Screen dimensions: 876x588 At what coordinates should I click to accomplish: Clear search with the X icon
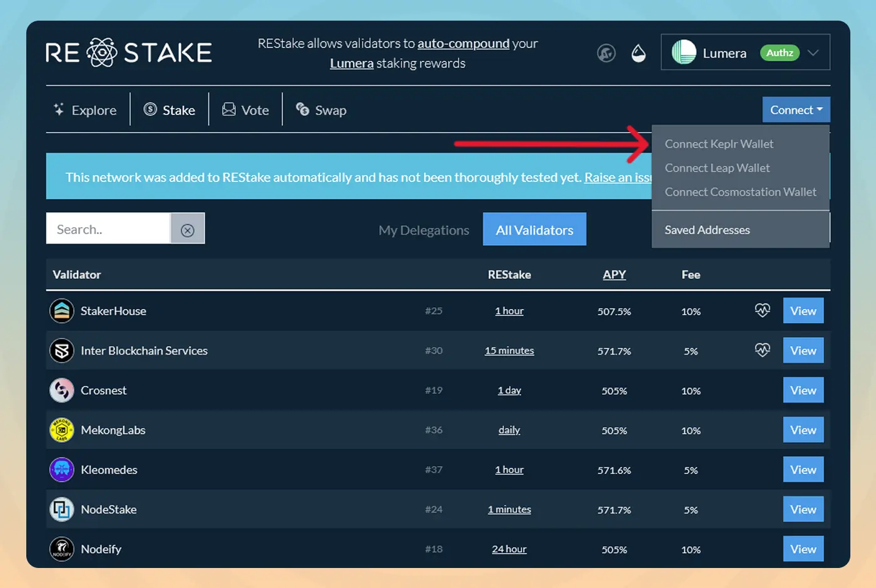point(187,230)
